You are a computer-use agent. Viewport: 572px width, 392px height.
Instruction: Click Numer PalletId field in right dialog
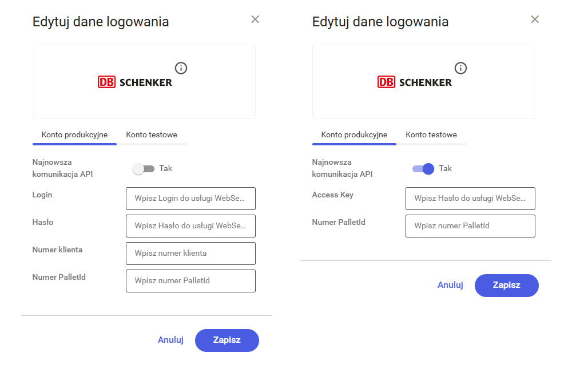(x=470, y=225)
